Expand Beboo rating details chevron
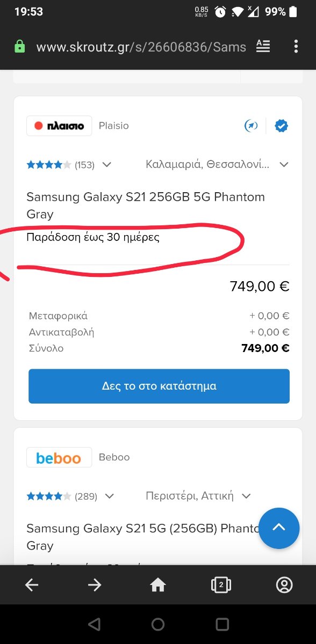 [x=110, y=496]
